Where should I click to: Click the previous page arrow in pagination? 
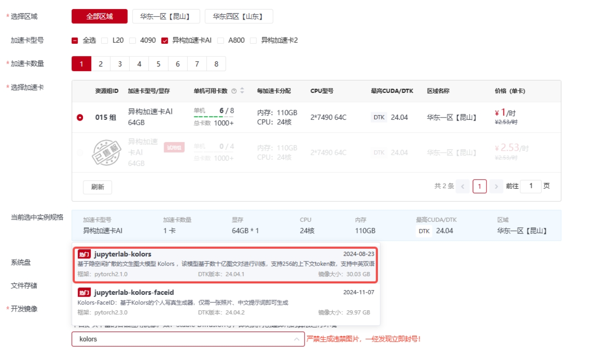tap(462, 186)
